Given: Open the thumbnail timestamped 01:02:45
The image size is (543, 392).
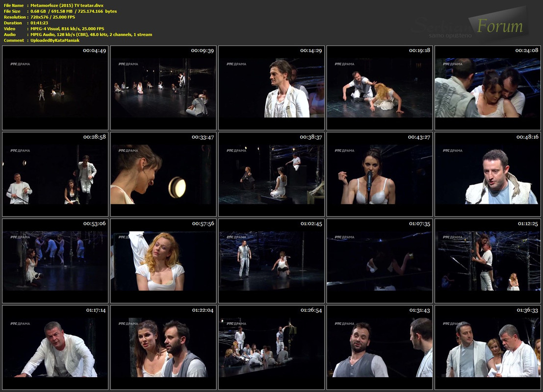Looking at the screenshot, I should tap(272, 261).
